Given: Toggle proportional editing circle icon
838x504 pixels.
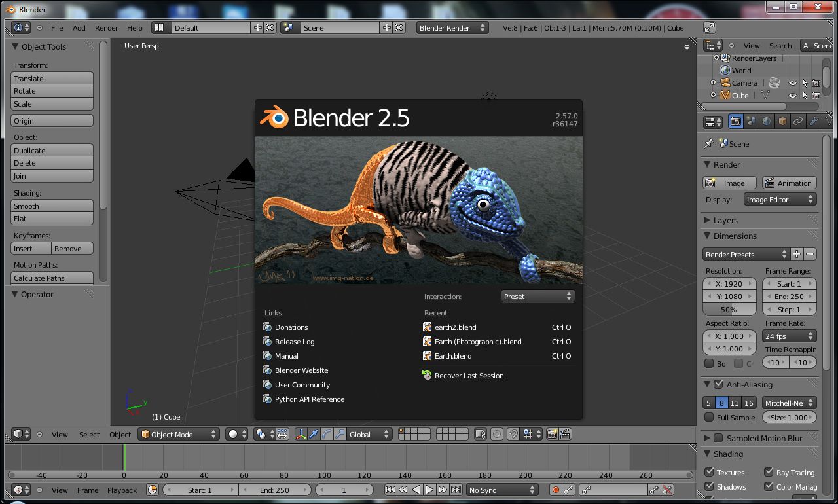Looking at the screenshot, I should (x=497, y=434).
